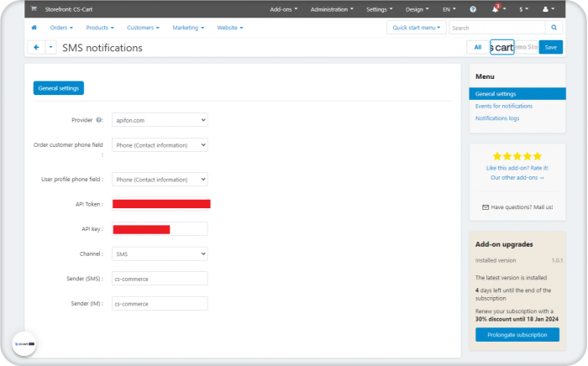
Task: Focus the Search input field
Action: point(497,28)
